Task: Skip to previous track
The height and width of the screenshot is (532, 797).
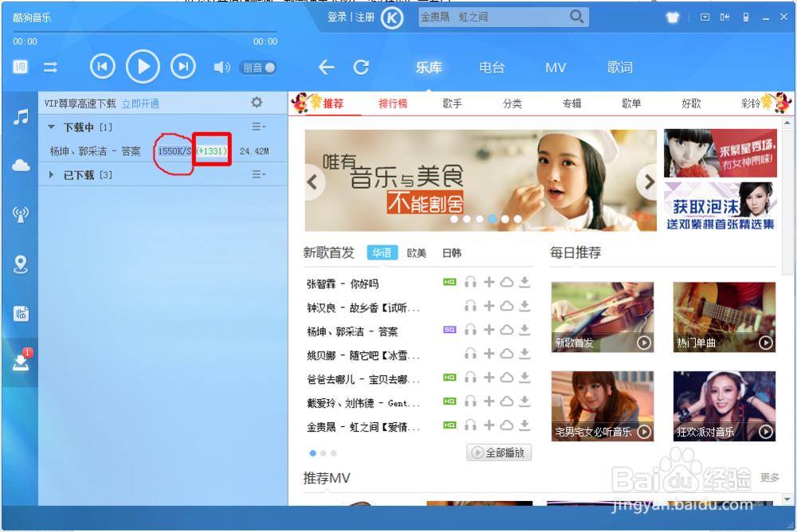Action: 102,67
